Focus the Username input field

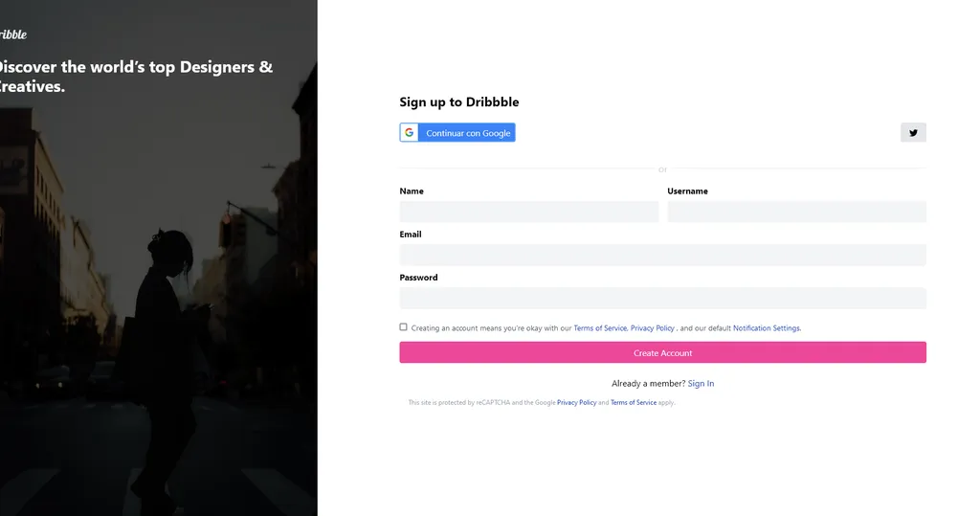(796, 212)
